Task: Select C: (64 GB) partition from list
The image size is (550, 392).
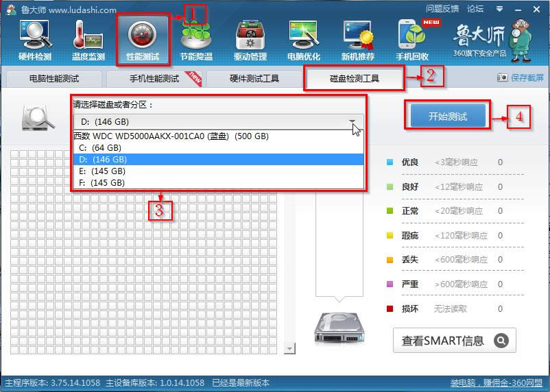Action: (x=101, y=147)
